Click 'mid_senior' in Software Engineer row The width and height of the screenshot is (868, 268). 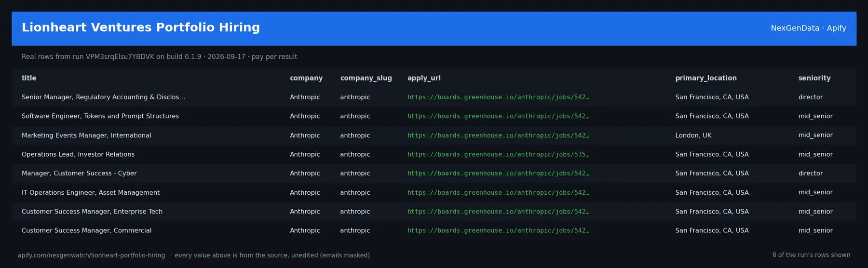(x=815, y=116)
